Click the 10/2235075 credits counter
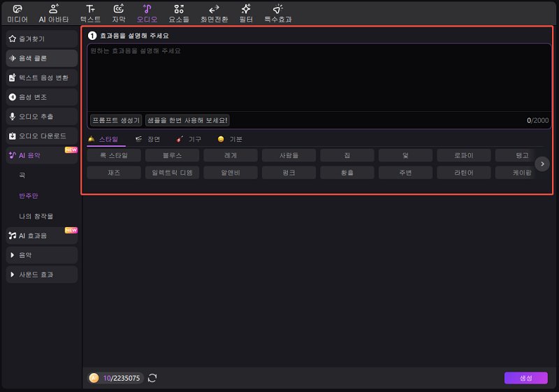The image size is (559, 392). click(122, 378)
